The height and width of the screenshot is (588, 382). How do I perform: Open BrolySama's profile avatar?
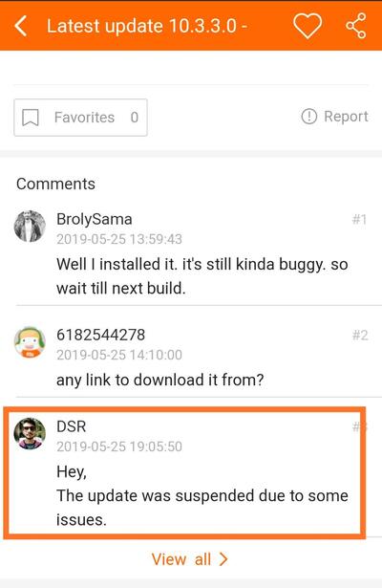(x=30, y=227)
